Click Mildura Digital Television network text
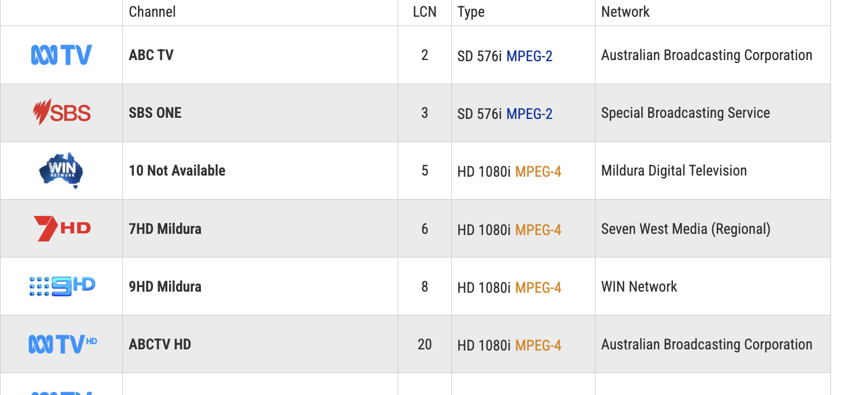 coord(674,170)
